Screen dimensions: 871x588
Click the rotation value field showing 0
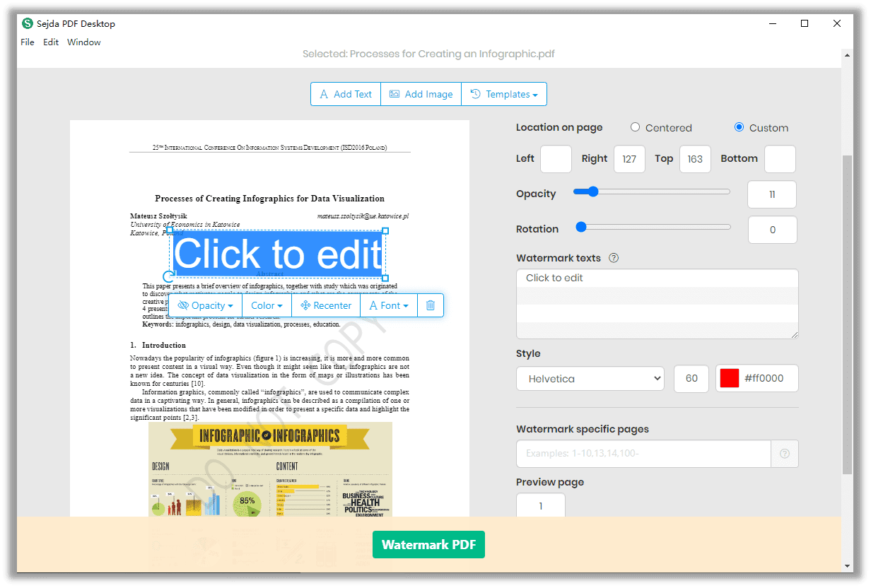pos(772,230)
